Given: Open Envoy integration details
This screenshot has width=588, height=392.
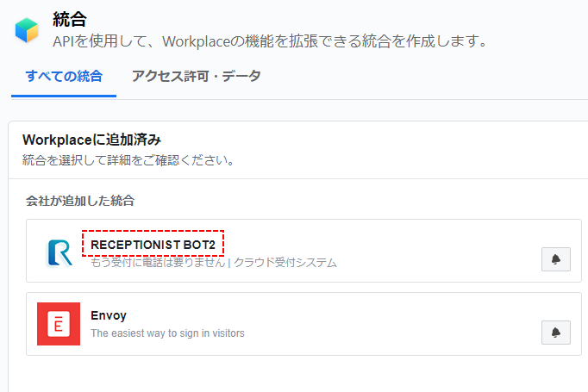Looking at the screenshot, I should 109,315.
